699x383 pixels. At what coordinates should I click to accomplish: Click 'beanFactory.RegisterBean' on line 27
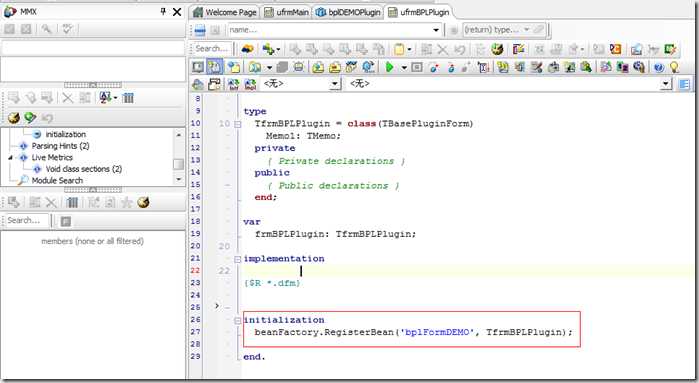pos(325,332)
